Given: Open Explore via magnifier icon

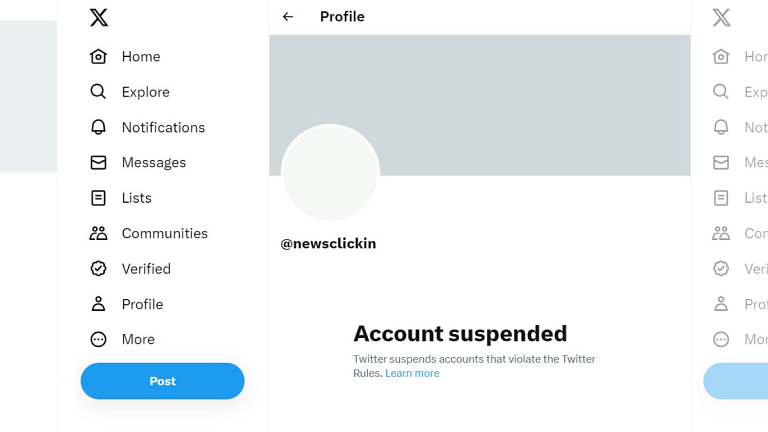Looking at the screenshot, I should pos(98,92).
